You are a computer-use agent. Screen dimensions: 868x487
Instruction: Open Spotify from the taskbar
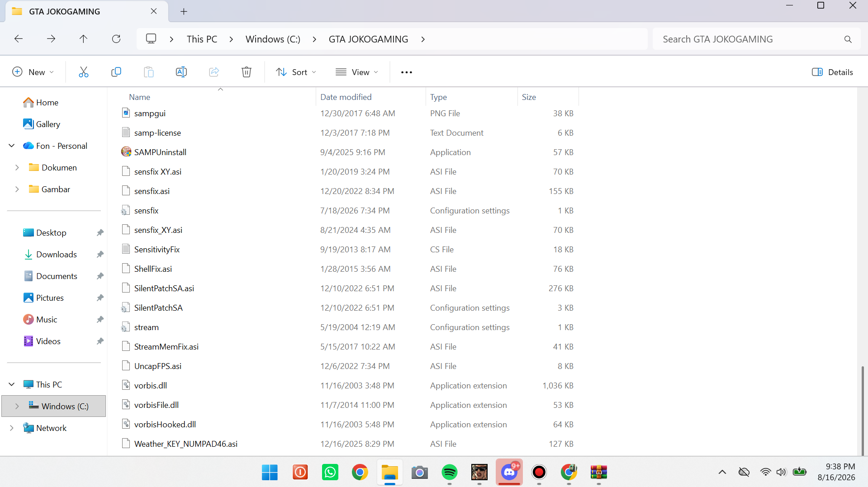(450, 473)
